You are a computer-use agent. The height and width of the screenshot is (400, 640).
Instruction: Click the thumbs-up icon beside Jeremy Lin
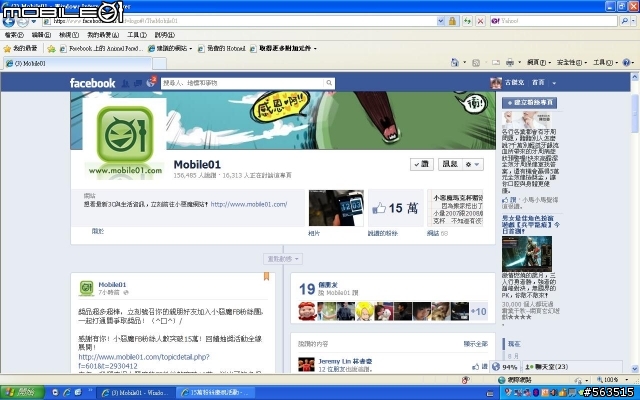pyautogui.click(x=476, y=367)
